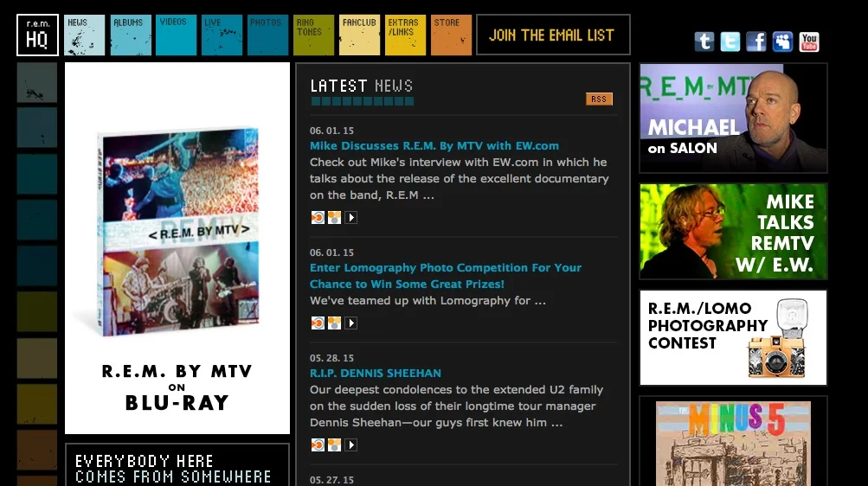Click the '05. 28. 15' date text

(331, 358)
